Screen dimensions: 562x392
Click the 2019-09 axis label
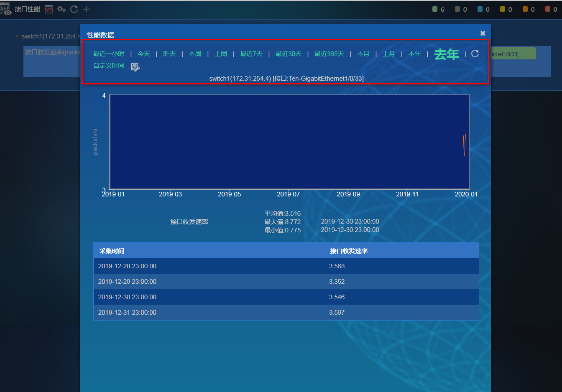pyautogui.click(x=348, y=194)
